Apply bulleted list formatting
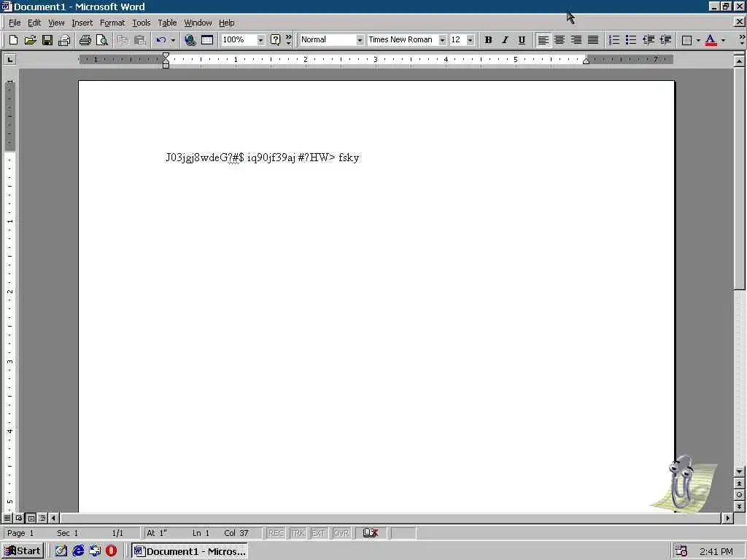Viewport: 747px width, 560px height. [631, 40]
